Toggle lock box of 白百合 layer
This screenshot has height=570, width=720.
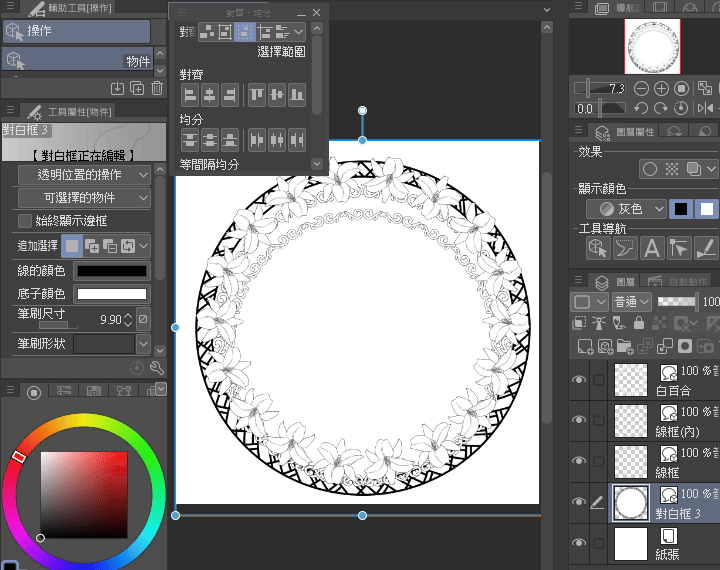[599, 380]
